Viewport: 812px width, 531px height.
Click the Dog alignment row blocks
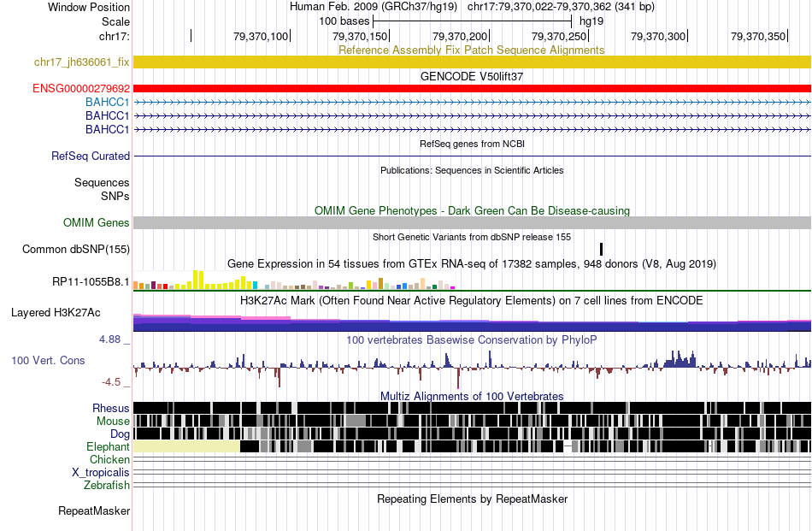(472, 434)
